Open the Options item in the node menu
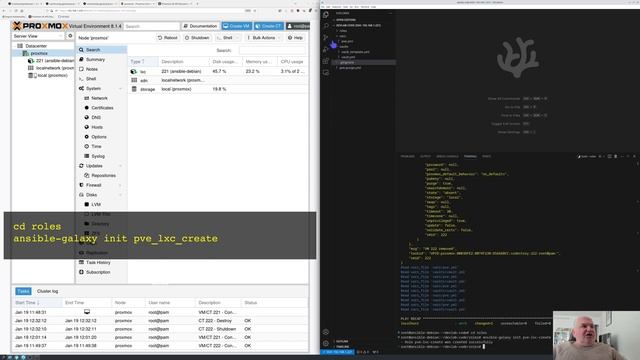This screenshot has width=640, height=360. (99, 137)
